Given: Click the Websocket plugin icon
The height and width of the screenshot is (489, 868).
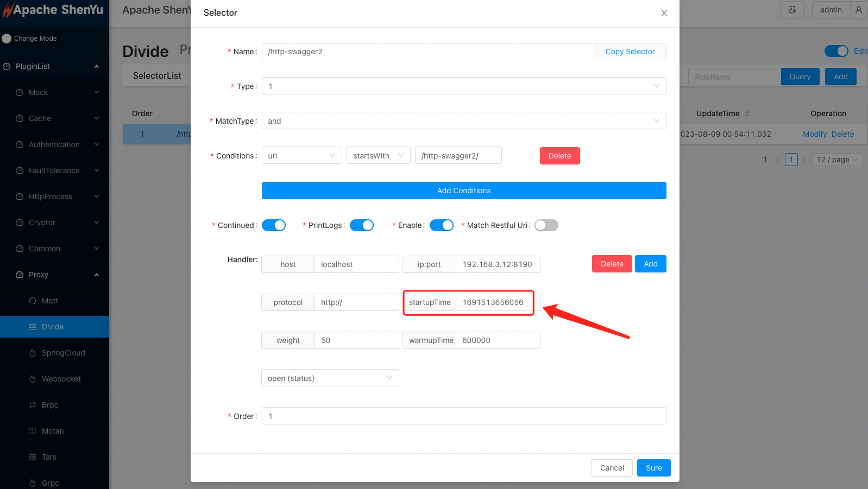Looking at the screenshot, I should (x=33, y=379).
